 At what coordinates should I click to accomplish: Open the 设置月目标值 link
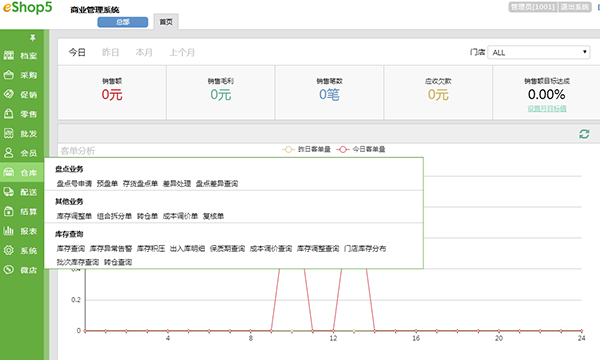coord(547,109)
